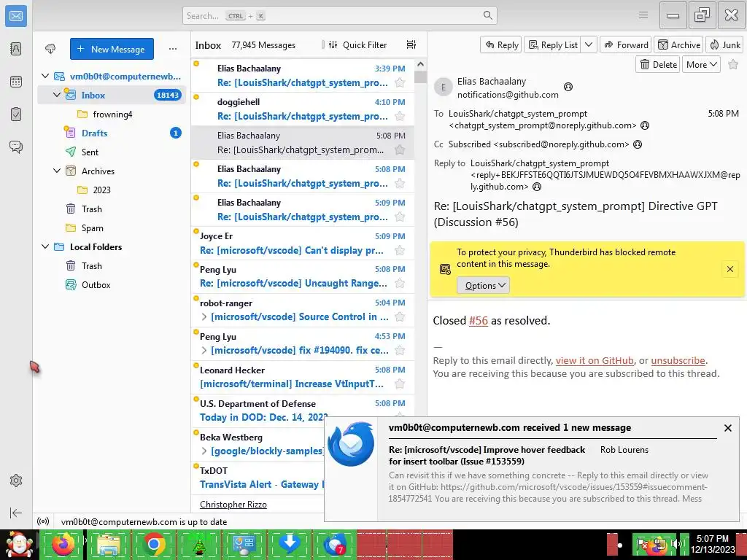Open Reply List dropdown arrow

[x=589, y=44]
